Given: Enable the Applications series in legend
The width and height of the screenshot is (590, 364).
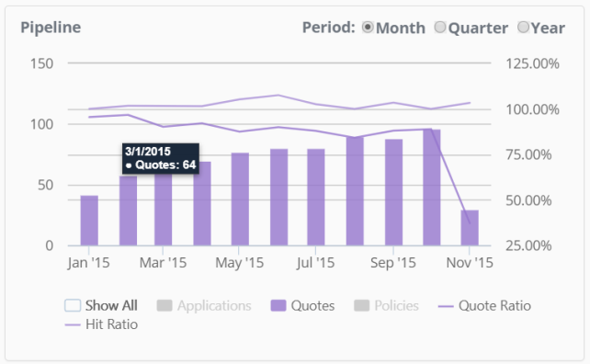Looking at the screenshot, I should pos(165,306).
